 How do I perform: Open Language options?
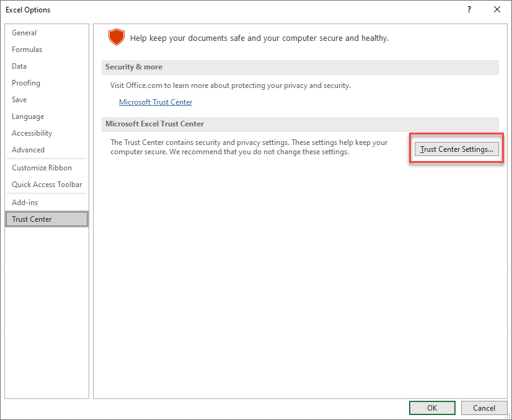pyautogui.click(x=46, y=116)
